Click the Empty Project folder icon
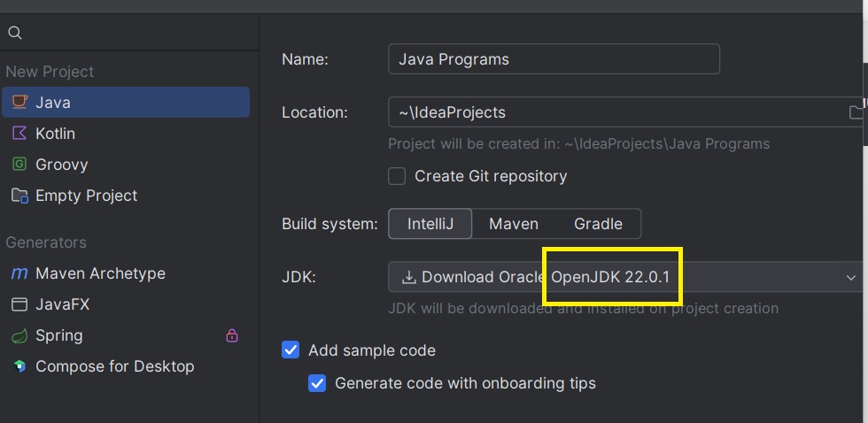 point(19,196)
